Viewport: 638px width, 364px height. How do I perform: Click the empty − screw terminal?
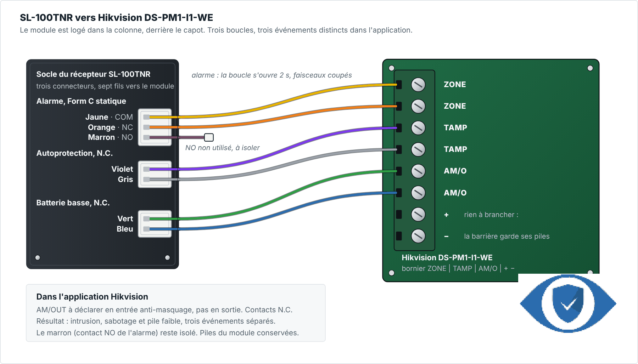coord(418,236)
